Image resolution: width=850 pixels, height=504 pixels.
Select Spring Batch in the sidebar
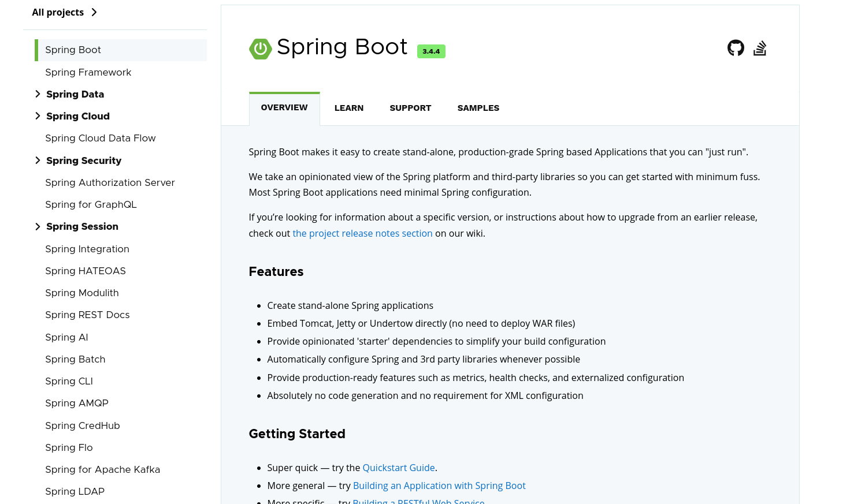coord(75,359)
